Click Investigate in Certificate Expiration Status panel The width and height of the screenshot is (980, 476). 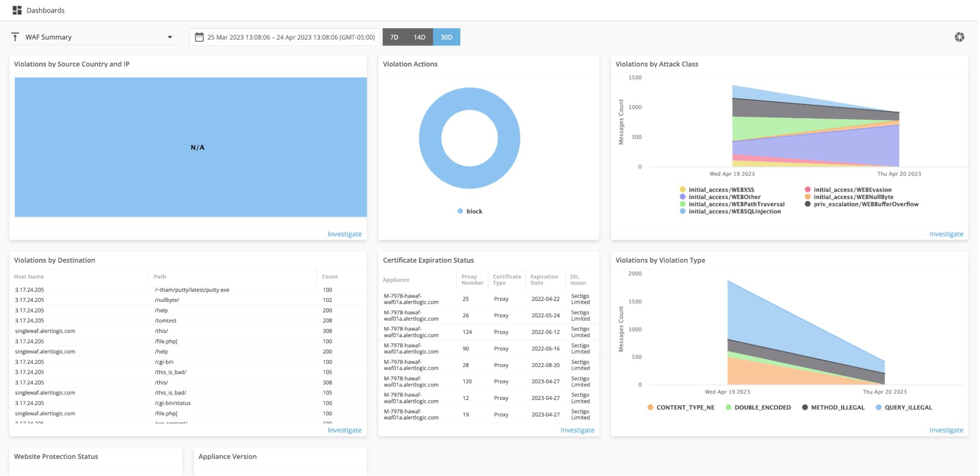point(577,430)
